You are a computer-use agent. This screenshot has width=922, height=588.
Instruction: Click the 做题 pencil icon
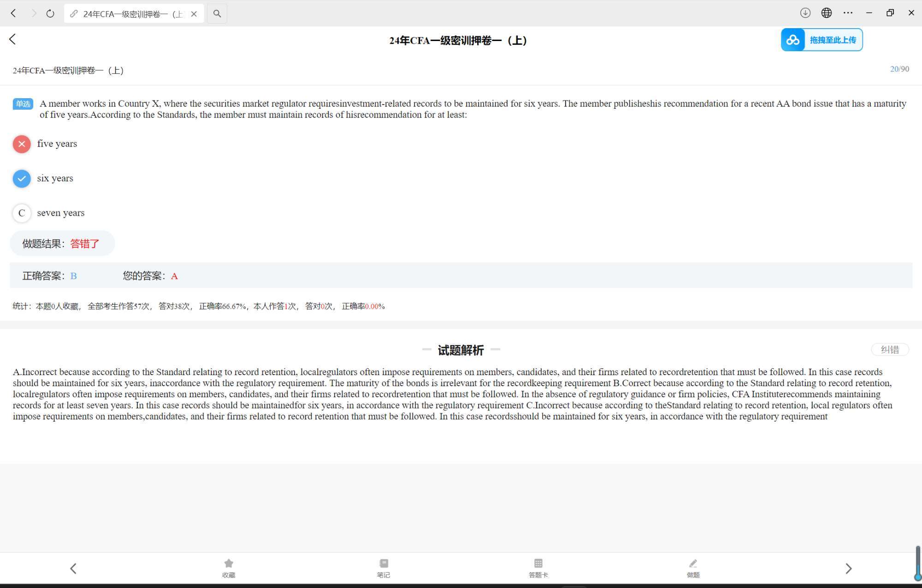coord(693,564)
